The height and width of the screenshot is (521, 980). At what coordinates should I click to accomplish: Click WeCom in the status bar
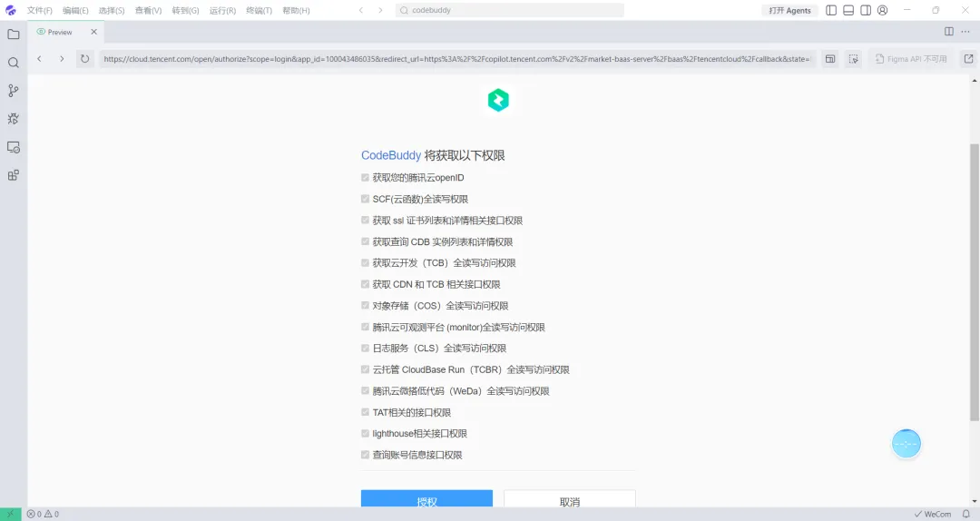pos(932,514)
